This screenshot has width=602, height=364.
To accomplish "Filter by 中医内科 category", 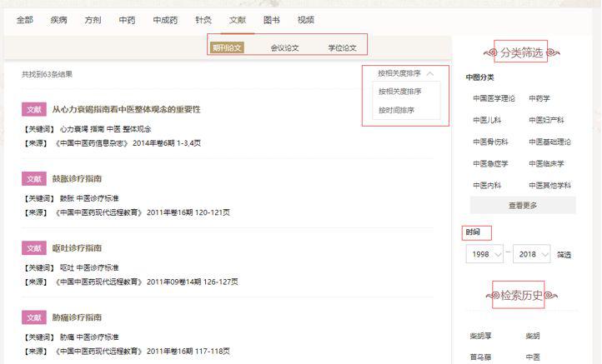I will tap(487, 185).
